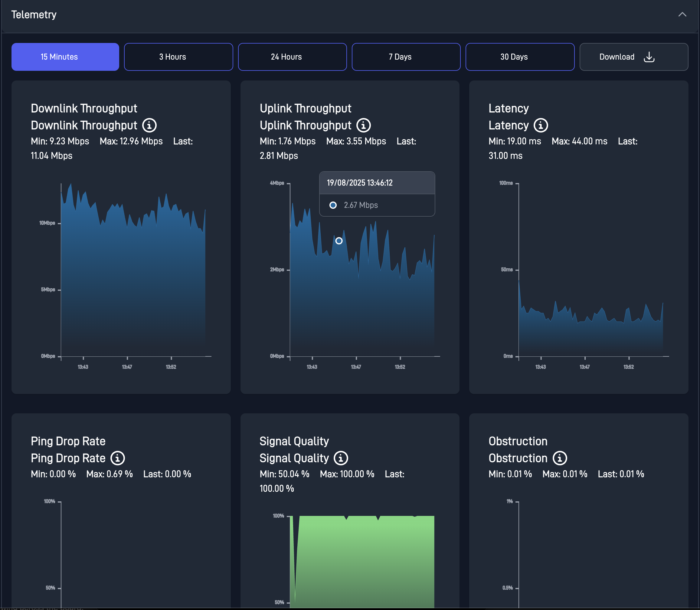Open the Latency info tooltip

[x=540, y=125]
